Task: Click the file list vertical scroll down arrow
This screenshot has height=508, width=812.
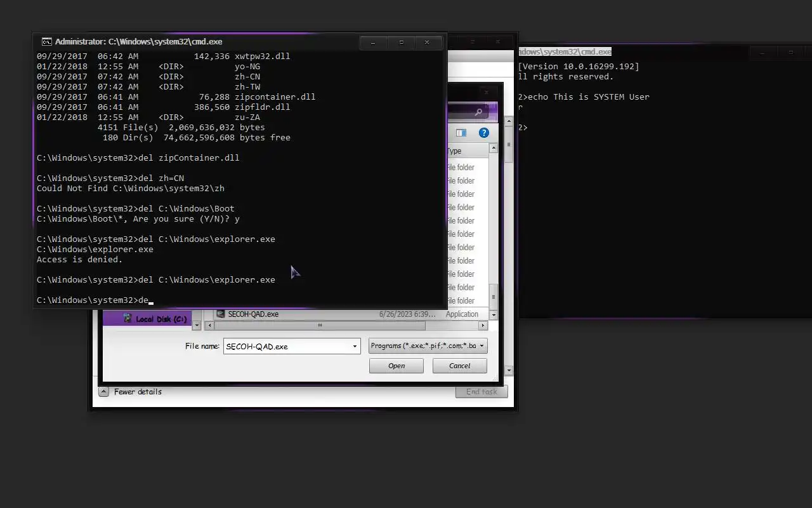Action: 494,314
